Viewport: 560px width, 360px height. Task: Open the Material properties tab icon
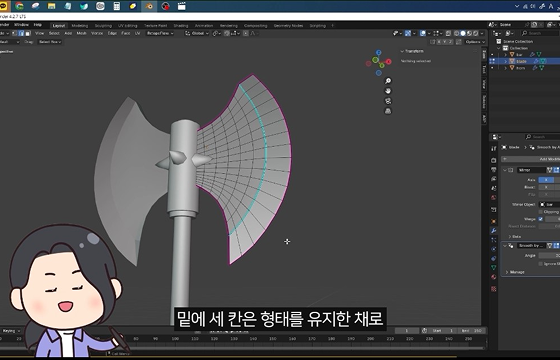tap(494, 277)
